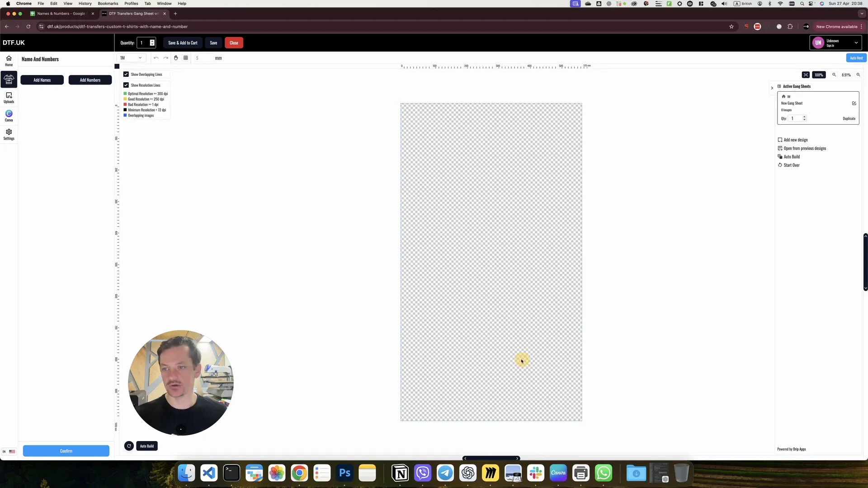868x488 pixels.
Task: Click the browser address bar URL
Action: (118, 27)
